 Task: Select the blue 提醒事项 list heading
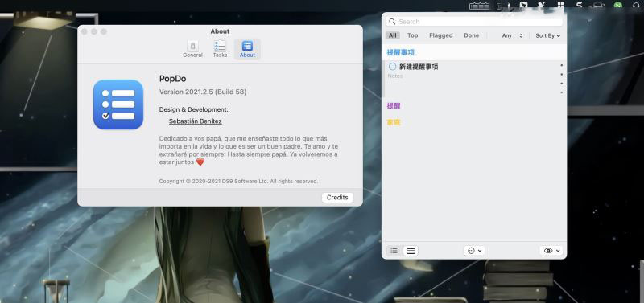click(400, 52)
